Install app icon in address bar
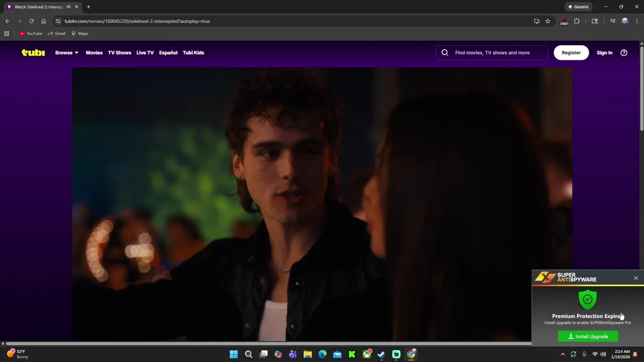This screenshot has height=362, width=644. [537, 21]
